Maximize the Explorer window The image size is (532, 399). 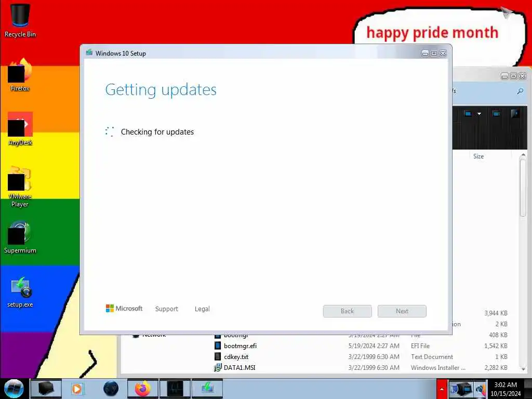pos(513,76)
